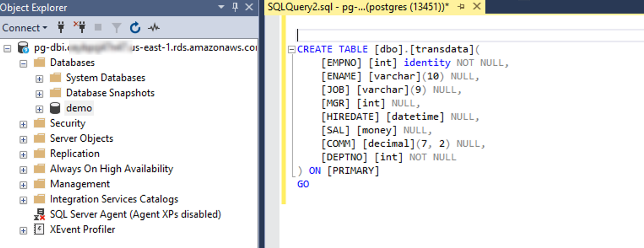Refresh the Object Explorer tree
644x248 pixels.
click(x=135, y=28)
